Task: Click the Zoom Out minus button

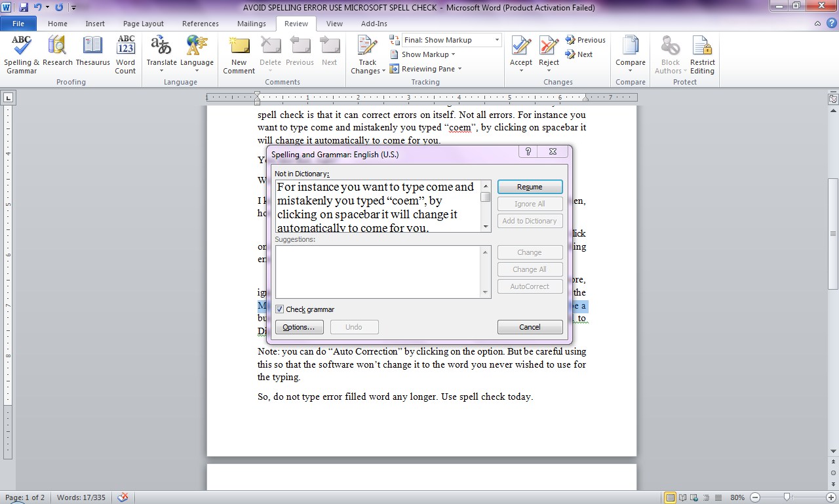Action: (x=754, y=497)
